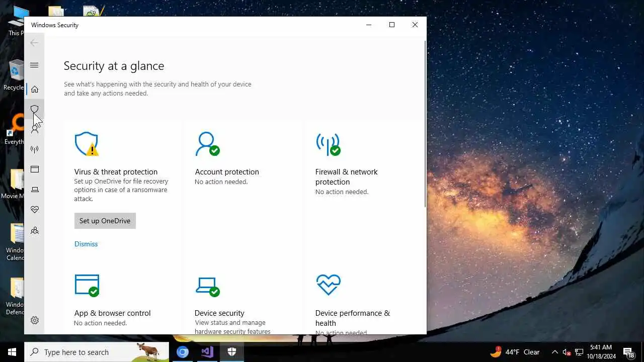The width and height of the screenshot is (644, 362).
Task: Open the notification center icon
Action: point(628,352)
